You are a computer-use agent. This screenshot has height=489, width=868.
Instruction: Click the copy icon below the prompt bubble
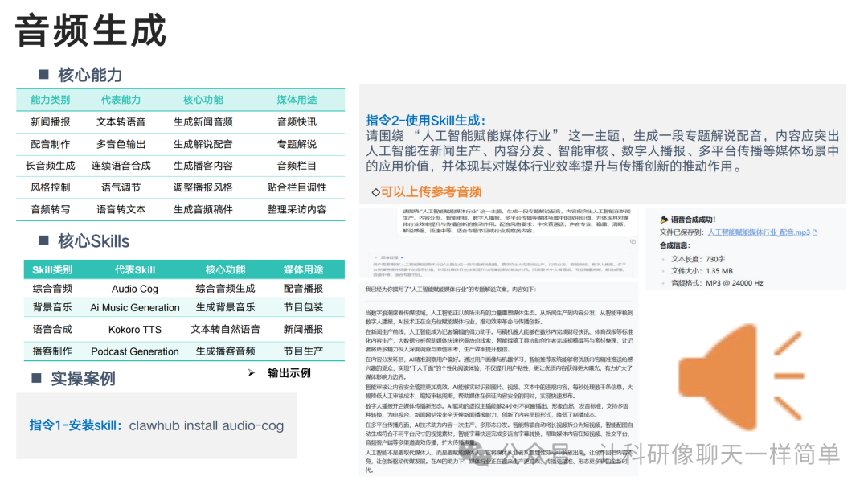(x=633, y=241)
